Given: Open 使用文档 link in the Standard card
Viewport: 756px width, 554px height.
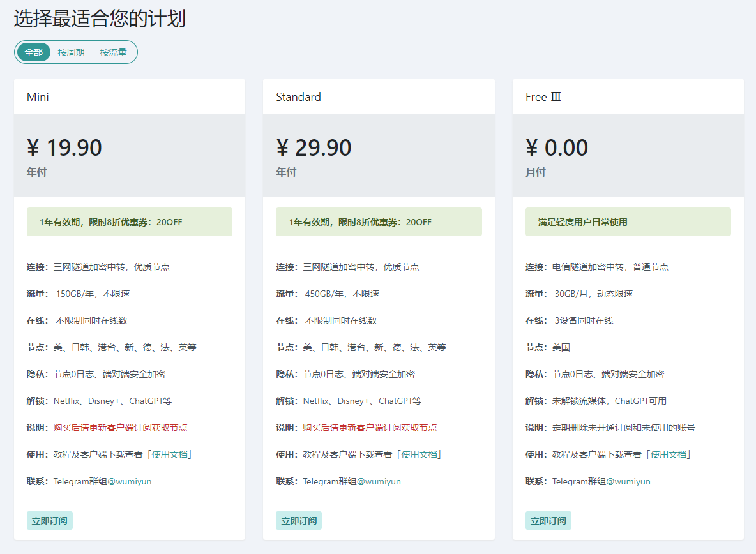Looking at the screenshot, I should (419, 454).
